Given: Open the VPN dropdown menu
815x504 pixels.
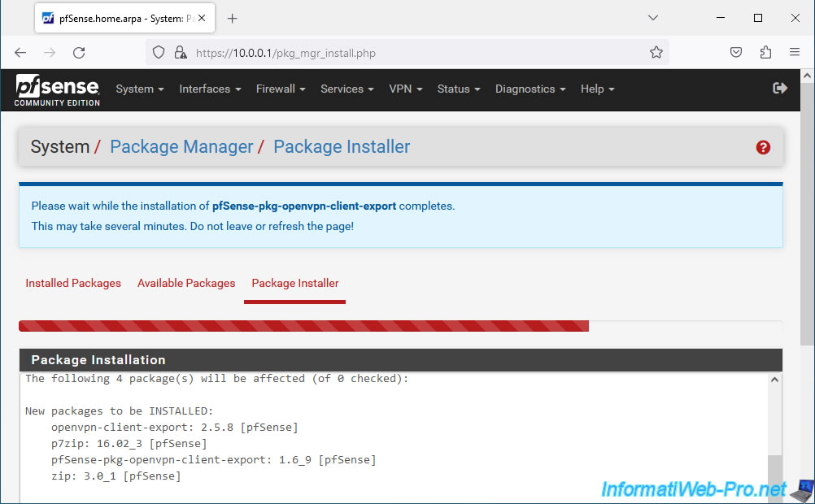Looking at the screenshot, I should point(405,89).
